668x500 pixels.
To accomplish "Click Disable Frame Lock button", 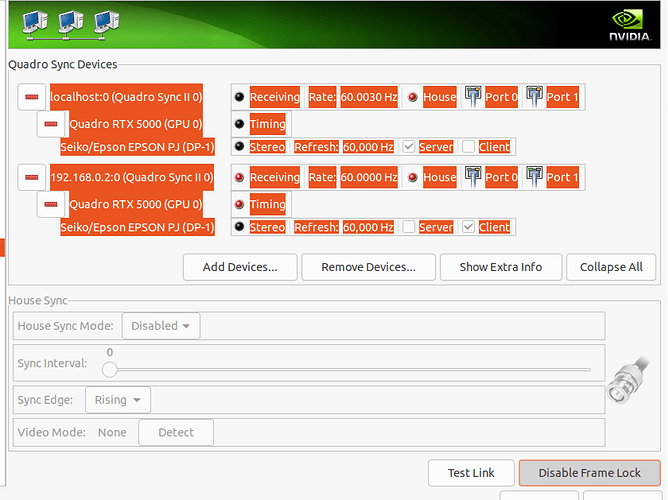I will [x=590, y=473].
